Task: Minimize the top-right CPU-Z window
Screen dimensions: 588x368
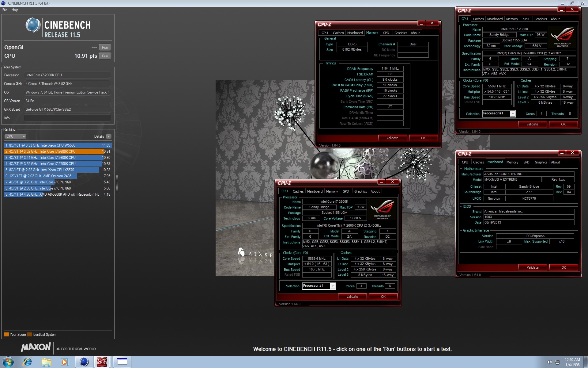Action: 561,10
